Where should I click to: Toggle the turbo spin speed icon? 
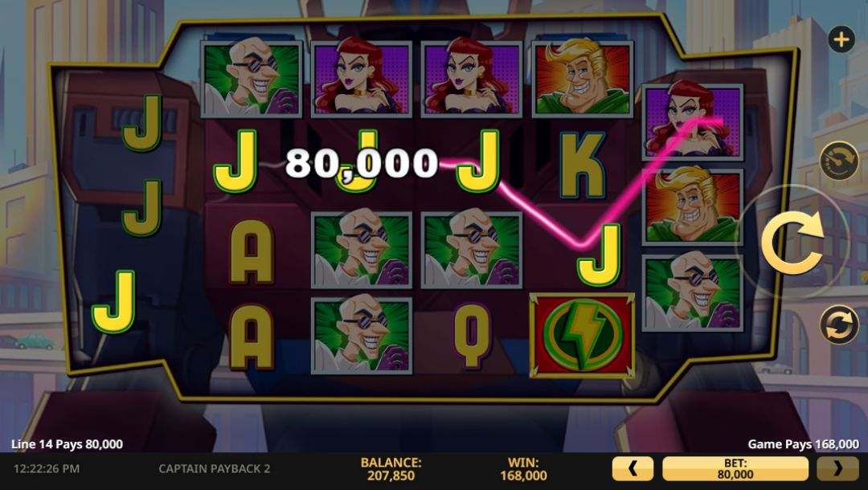point(838,160)
